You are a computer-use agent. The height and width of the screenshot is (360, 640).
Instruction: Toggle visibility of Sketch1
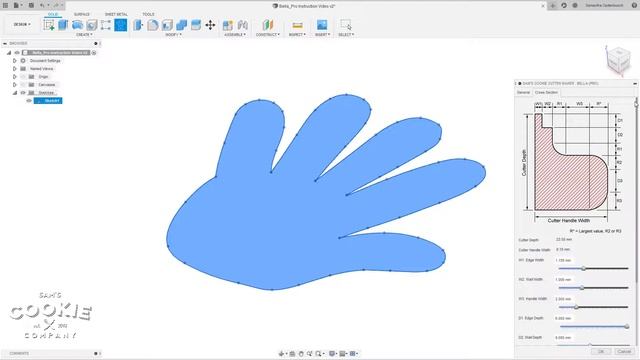(x=29, y=101)
